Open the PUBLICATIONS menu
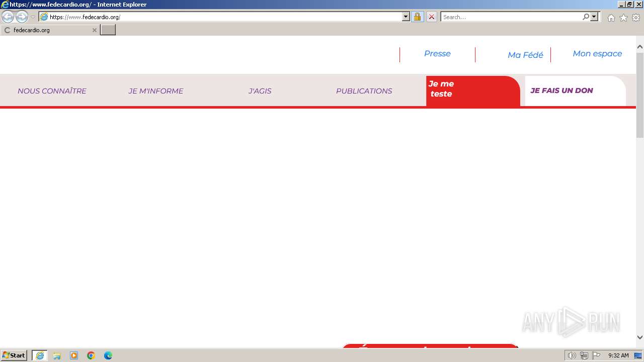Viewport: 644px width, 362px height. 364,91
